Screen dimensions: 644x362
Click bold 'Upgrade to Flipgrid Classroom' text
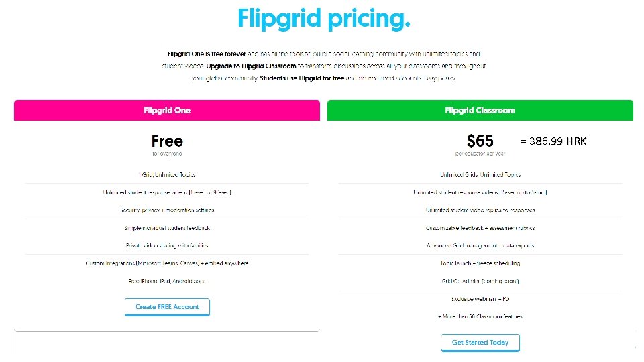(251, 66)
